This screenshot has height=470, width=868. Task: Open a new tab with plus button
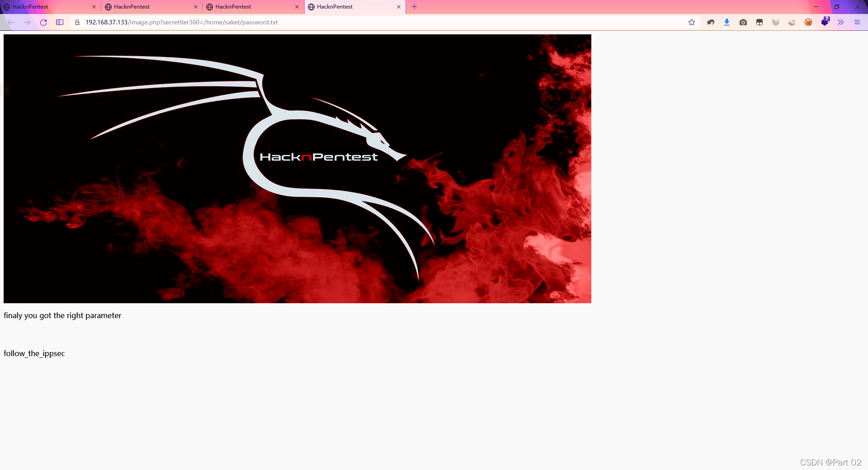[415, 7]
